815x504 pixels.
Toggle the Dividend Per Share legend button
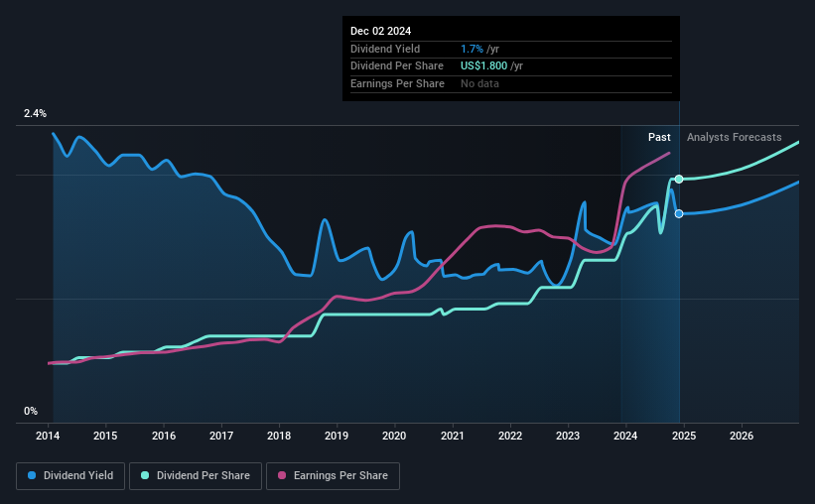pos(196,476)
